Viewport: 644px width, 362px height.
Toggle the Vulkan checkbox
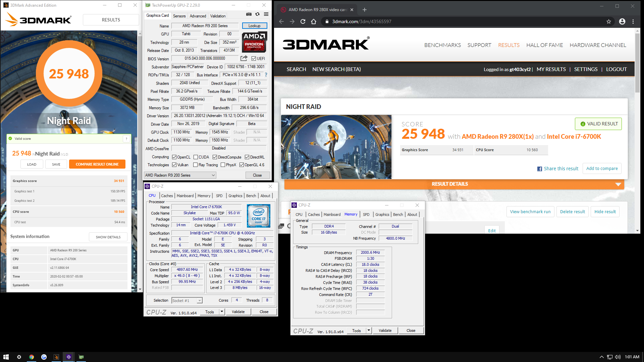pos(174,165)
